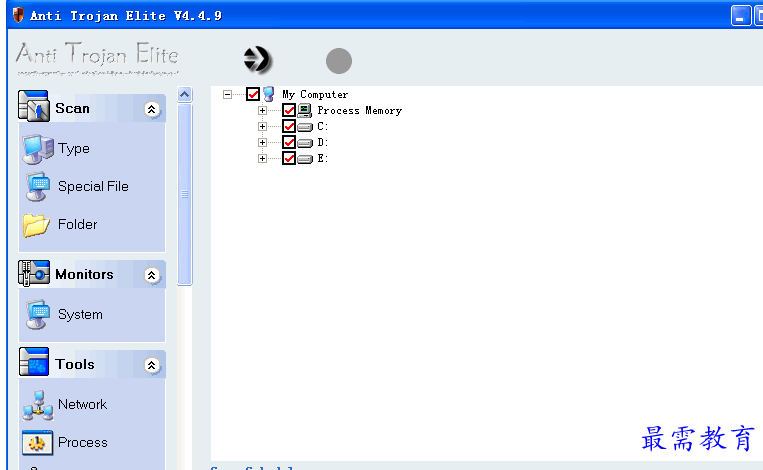Uncheck the C: drive checkbox
This screenshot has height=470, width=763.
click(289, 127)
